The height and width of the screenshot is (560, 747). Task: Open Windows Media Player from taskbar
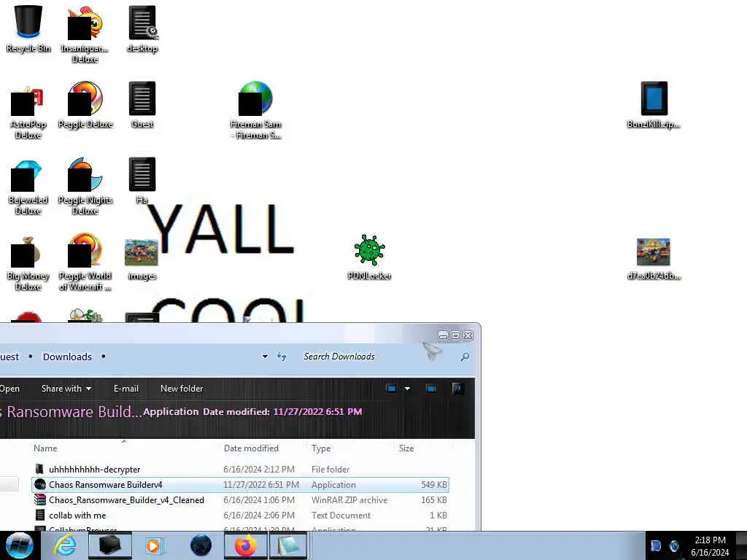click(x=155, y=545)
